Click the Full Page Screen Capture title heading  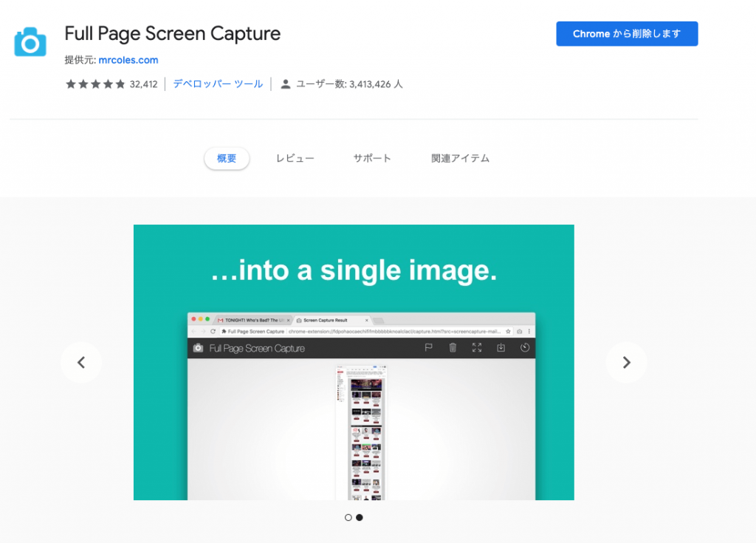[x=172, y=34]
